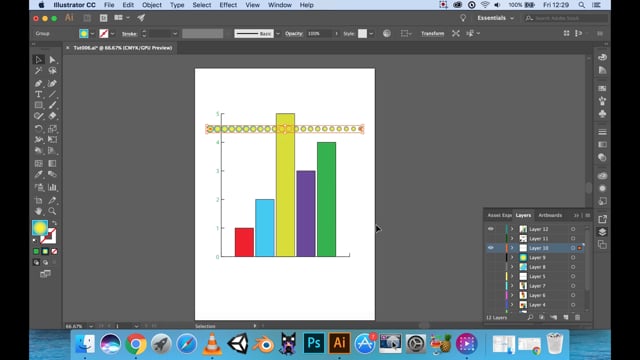Image resolution: width=640 pixels, height=360 pixels.
Task: Open Basic brush definition dropdown
Action: click(278, 33)
